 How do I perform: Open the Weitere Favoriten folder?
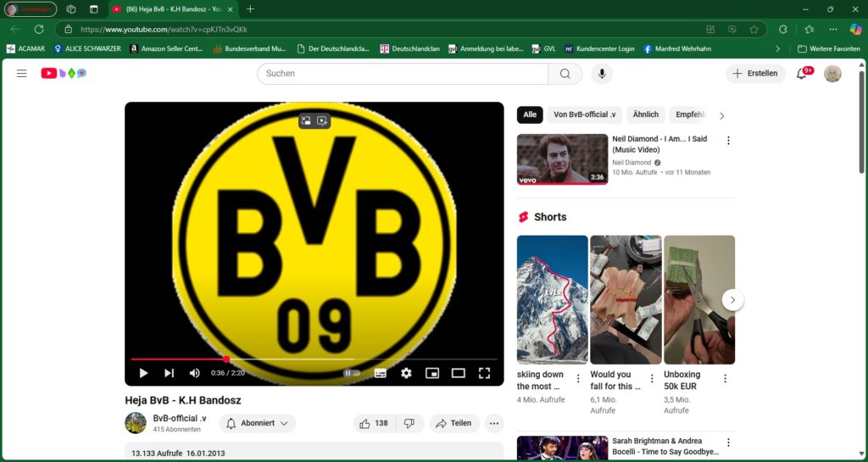(x=829, y=48)
